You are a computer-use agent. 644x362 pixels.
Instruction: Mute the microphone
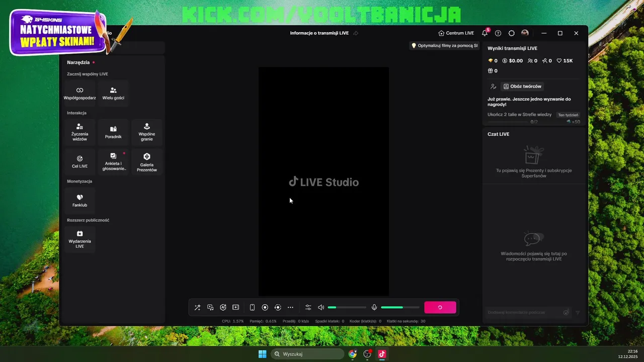[x=374, y=307]
